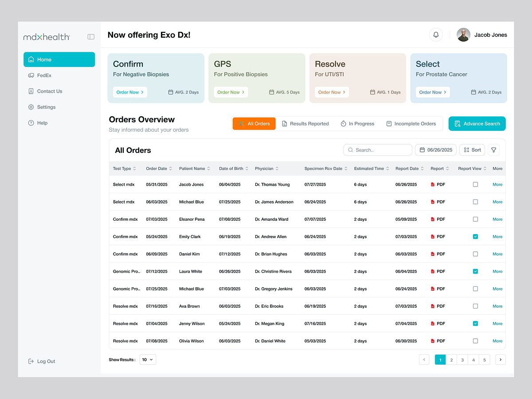Open the filter funnel icon
This screenshot has height=399, width=532.
494,150
